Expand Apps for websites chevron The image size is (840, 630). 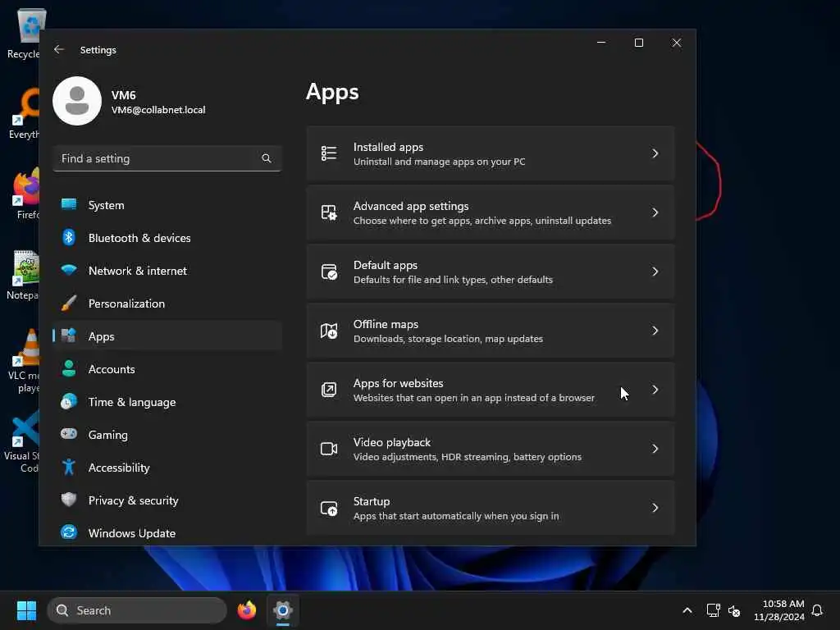coord(655,390)
